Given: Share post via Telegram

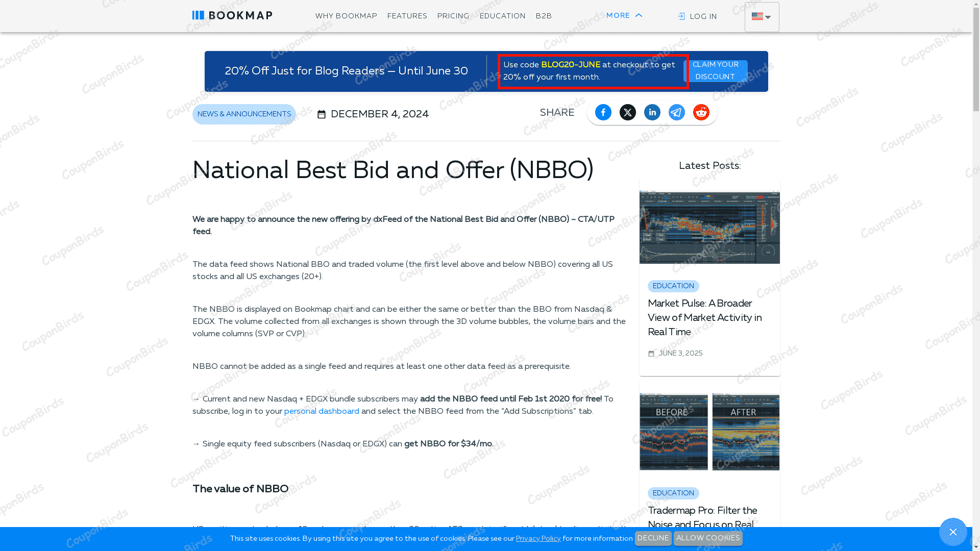Looking at the screenshot, I should pos(676,112).
